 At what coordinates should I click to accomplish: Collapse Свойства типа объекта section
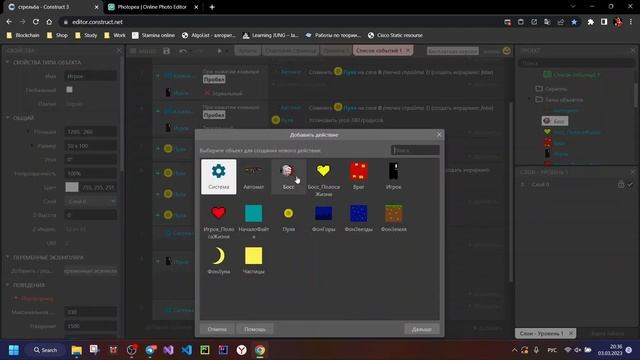tap(7, 62)
